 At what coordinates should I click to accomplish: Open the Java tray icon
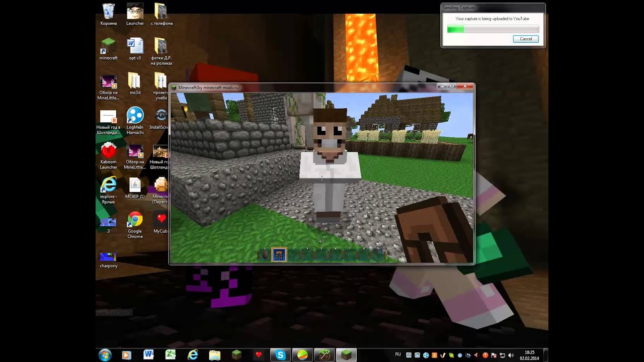(434, 355)
